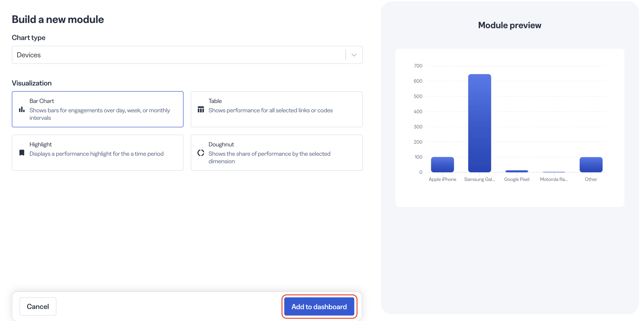The height and width of the screenshot is (321, 644).
Task: Expand the Chart type dropdown chevron
Action: (354, 55)
